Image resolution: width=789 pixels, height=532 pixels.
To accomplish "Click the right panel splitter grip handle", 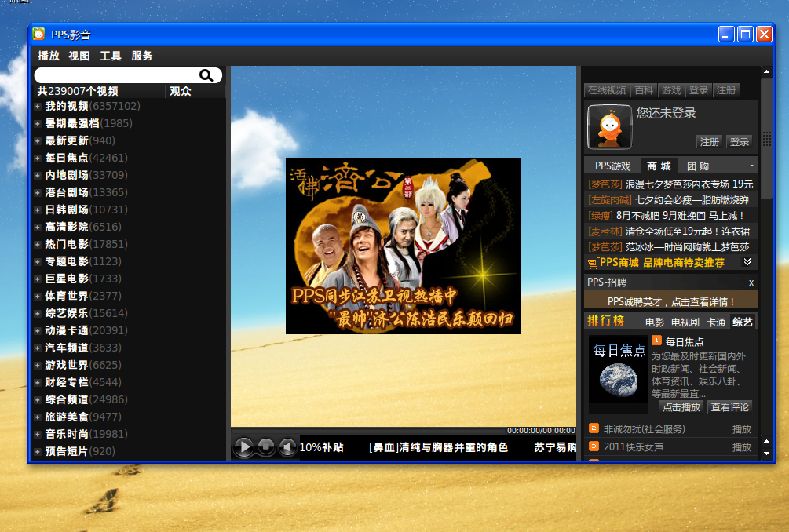I will click(766, 139).
